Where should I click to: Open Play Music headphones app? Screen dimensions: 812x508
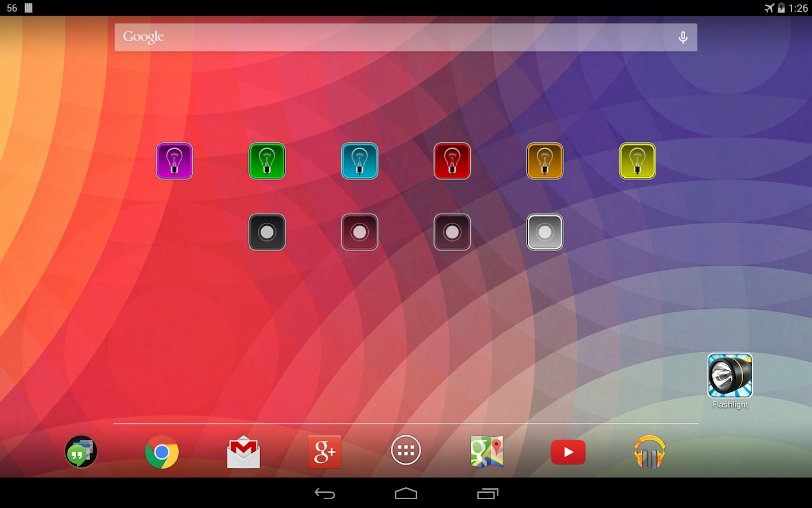(x=650, y=452)
